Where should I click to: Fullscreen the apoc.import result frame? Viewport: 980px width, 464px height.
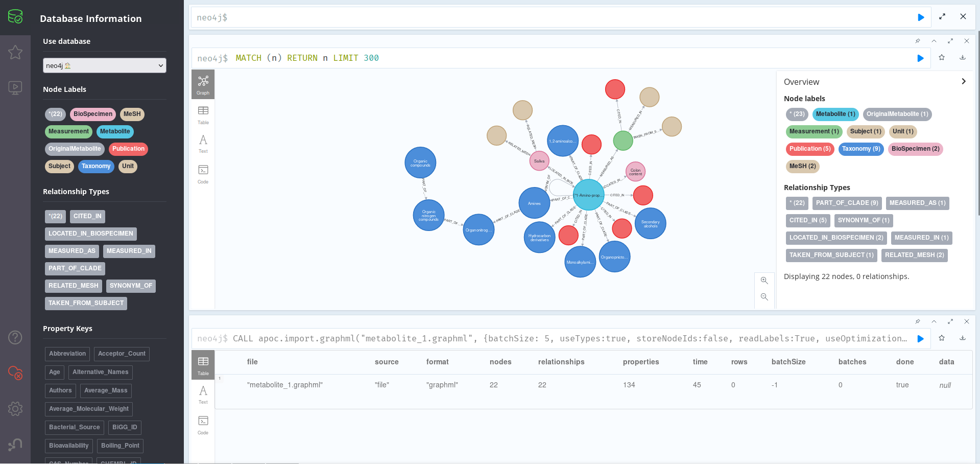click(950, 321)
